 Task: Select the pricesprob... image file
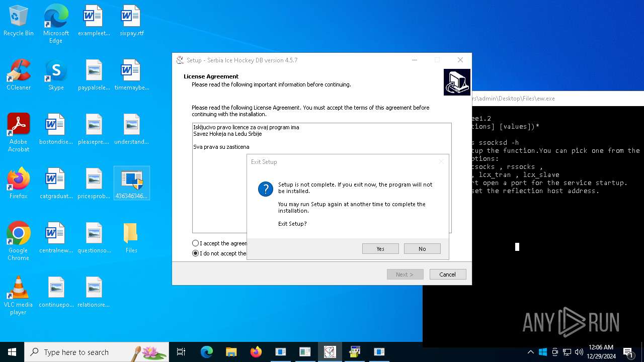(94, 184)
